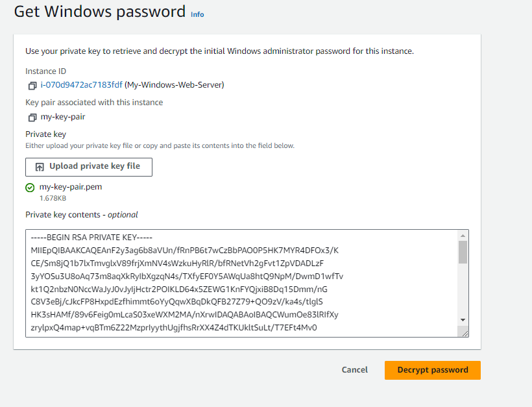The image size is (532, 407).
Task: Click the Decrypt password button
Action: (432, 370)
